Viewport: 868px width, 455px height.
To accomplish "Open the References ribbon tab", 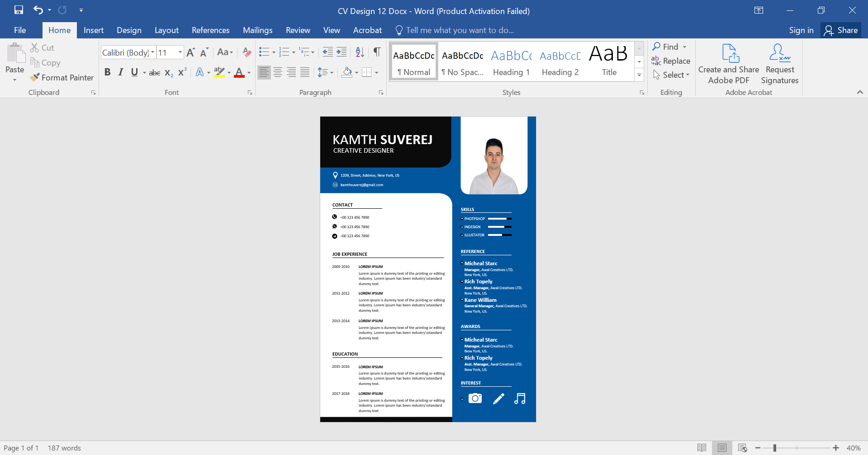I will 210,30.
